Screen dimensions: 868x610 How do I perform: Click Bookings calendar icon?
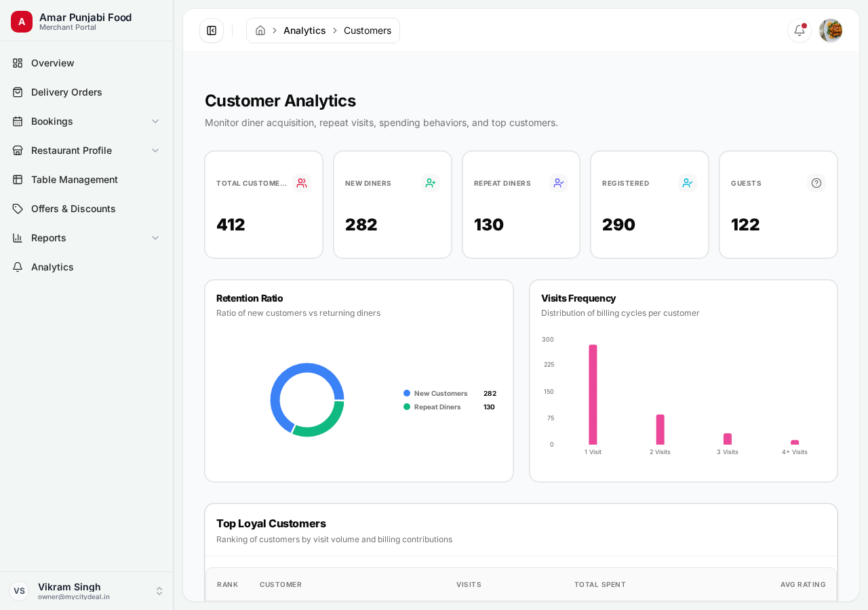(x=18, y=121)
